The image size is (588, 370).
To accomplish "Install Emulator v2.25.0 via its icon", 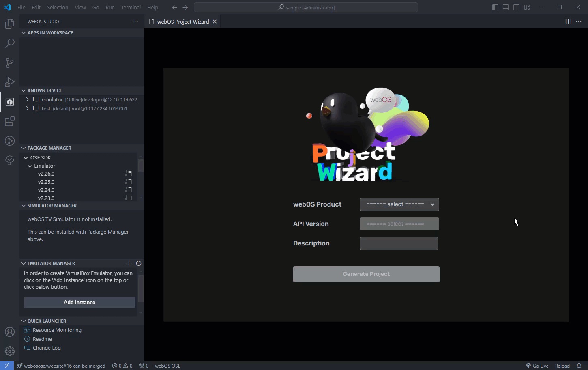I will [129, 182].
